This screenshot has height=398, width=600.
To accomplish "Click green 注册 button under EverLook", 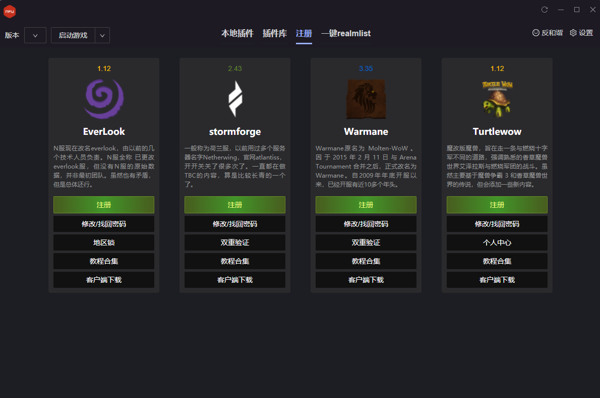I will (104, 205).
